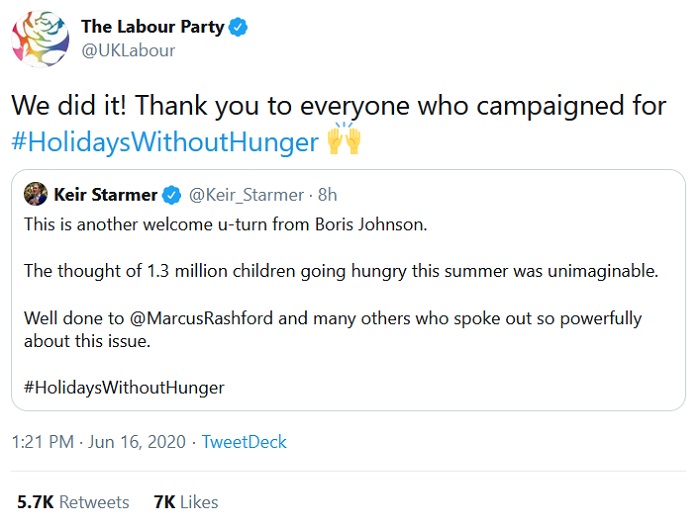Open the blue #HolidaysWithoutHunger hashtag in main tweet
The height and width of the screenshot is (527, 700).
click(x=164, y=143)
